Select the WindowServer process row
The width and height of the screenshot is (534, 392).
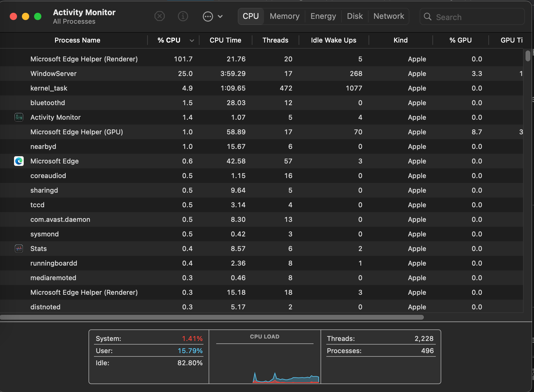(262, 74)
